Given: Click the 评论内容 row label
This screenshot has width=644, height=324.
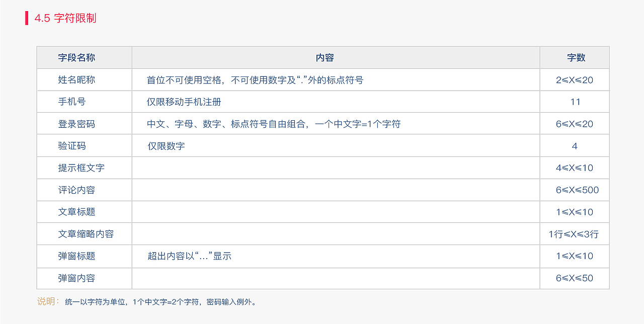Looking at the screenshot, I should point(76,190).
